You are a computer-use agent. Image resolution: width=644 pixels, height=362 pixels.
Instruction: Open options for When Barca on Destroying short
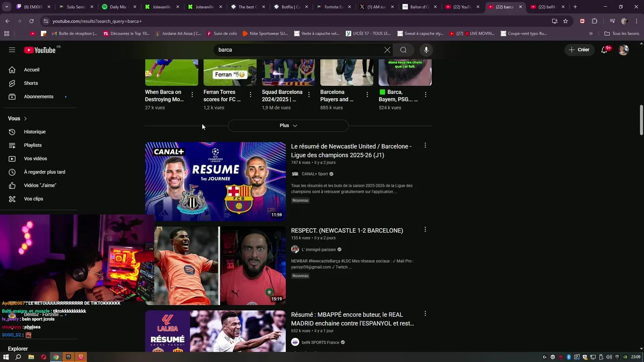pyautogui.click(x=192, y=95)
